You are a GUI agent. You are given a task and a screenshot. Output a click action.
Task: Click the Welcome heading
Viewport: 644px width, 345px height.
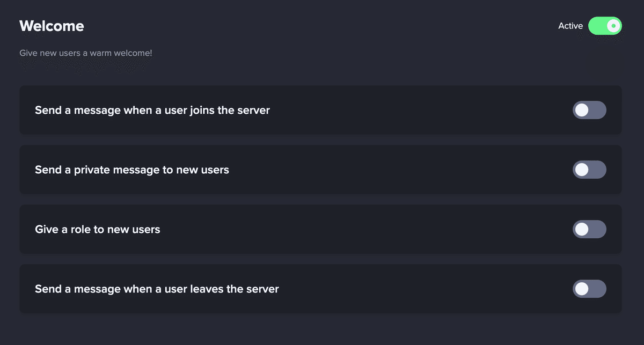coord(52,26)
